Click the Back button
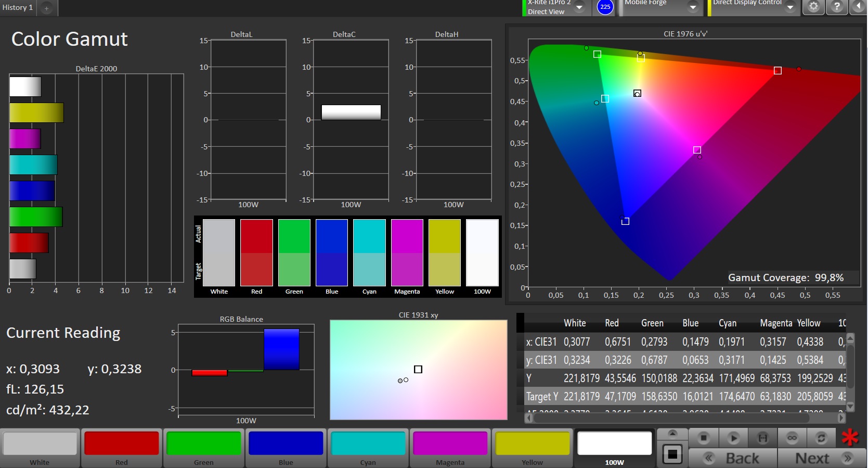 [733, 458]
